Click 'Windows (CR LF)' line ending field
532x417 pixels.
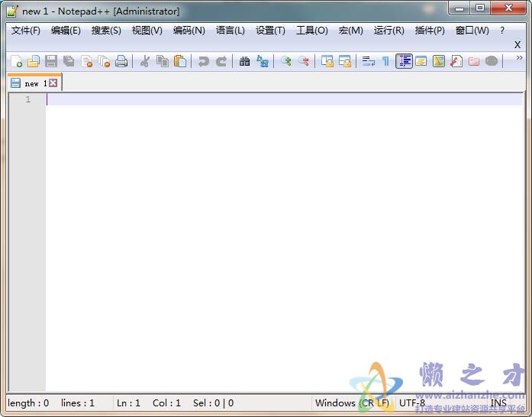point(352,403)
